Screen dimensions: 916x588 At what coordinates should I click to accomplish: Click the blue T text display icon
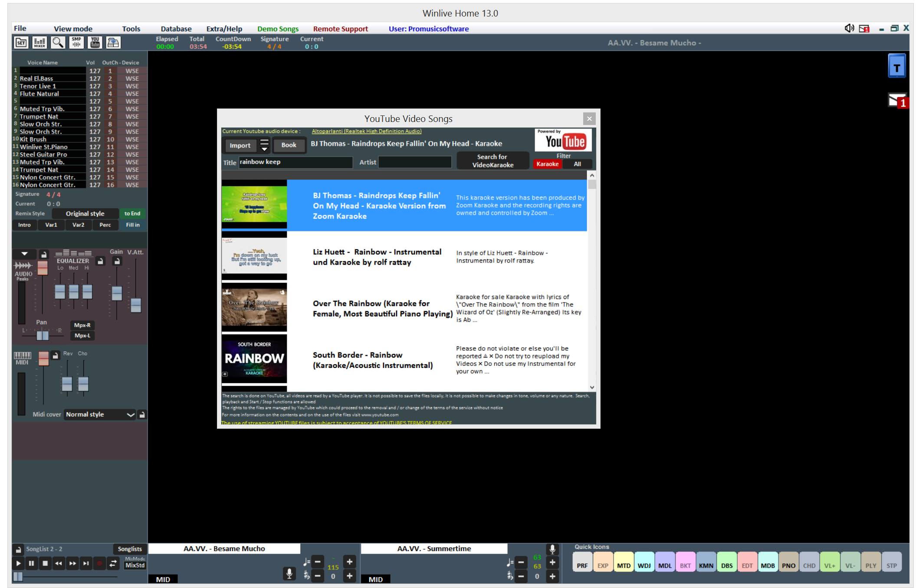(896, 66)
